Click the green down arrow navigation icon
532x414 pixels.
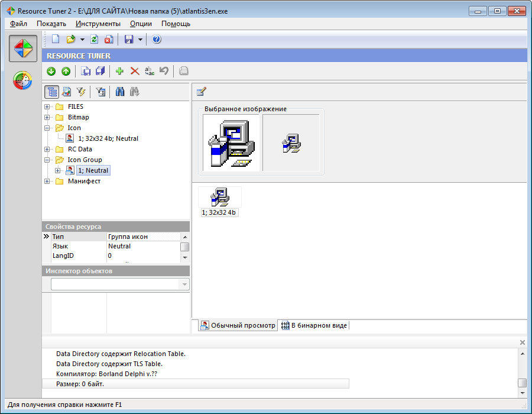point(51,71)
